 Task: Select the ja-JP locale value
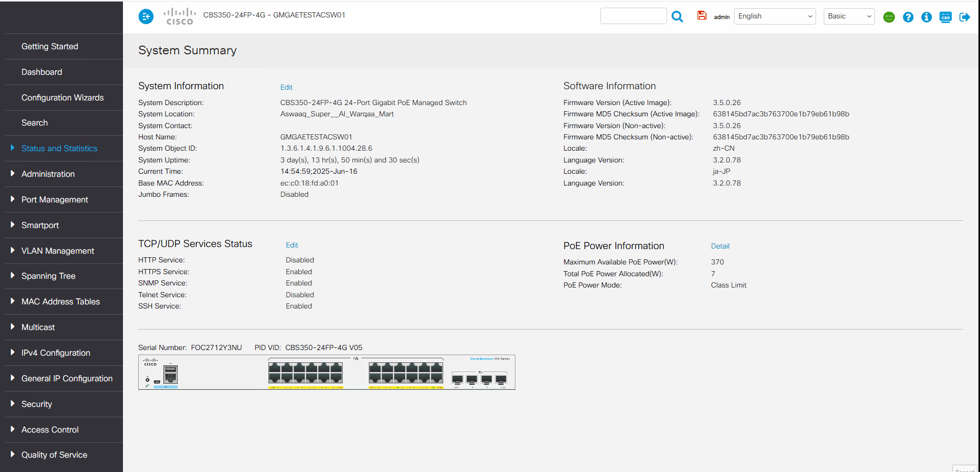(722, 171)
